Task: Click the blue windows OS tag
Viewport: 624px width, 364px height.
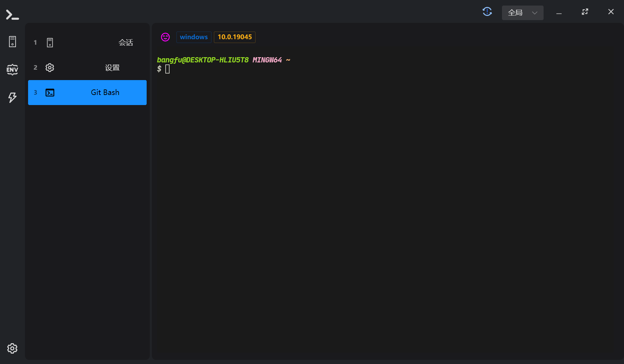Action: point(194,37)
